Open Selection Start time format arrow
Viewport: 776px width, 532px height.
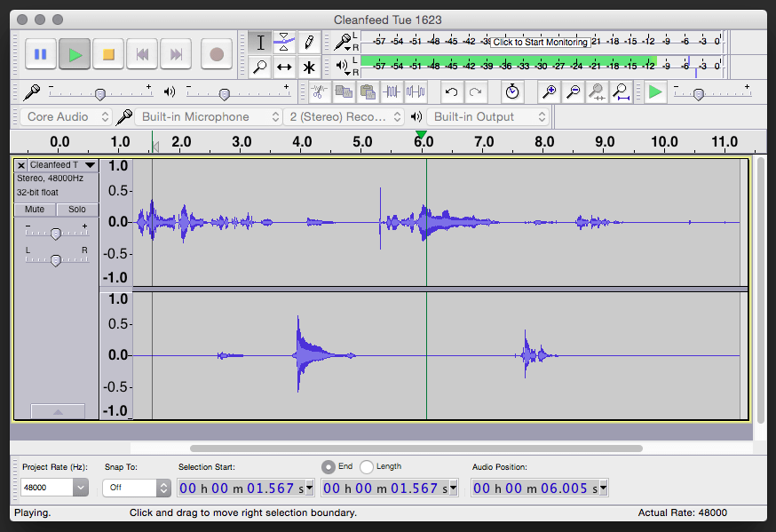pyautogui.click(x=310, y=488)
